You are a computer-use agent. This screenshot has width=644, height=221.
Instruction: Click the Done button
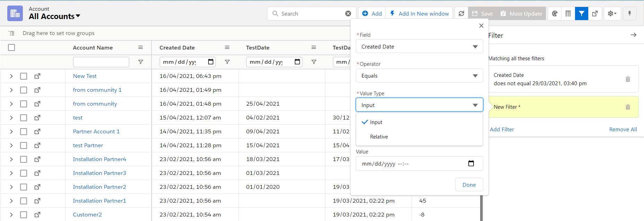pyautogui.click(x=469, y=185)
